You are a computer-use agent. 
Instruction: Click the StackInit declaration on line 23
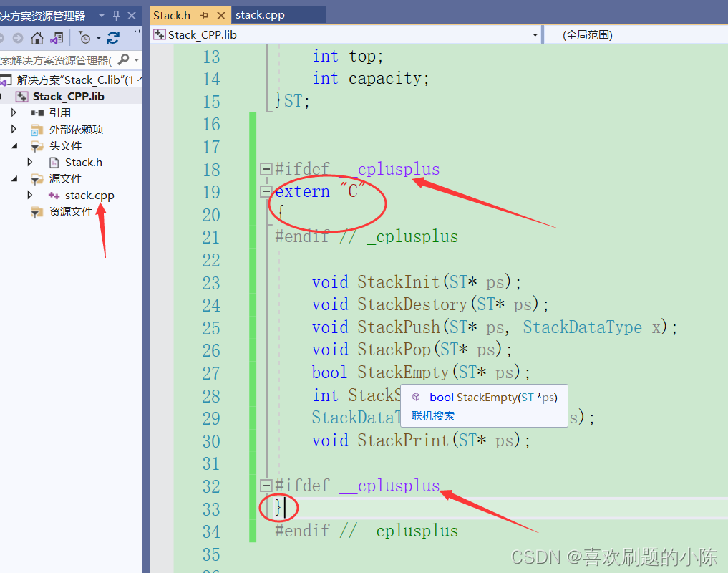(398, 282)
